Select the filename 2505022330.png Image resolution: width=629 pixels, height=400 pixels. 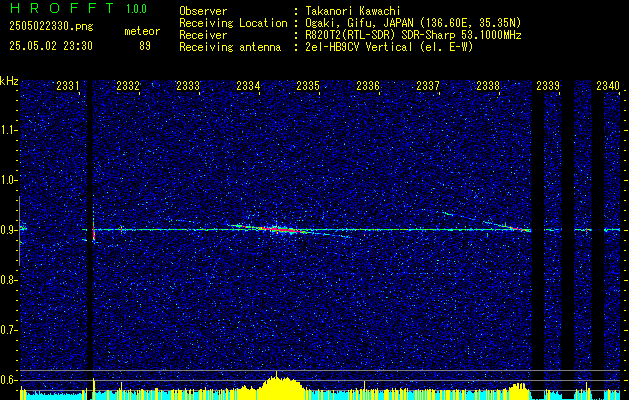(51, 27)
